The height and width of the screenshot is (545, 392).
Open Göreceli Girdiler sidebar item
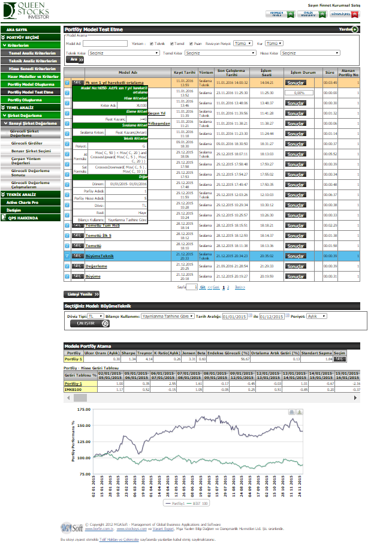tap(31, 143)
